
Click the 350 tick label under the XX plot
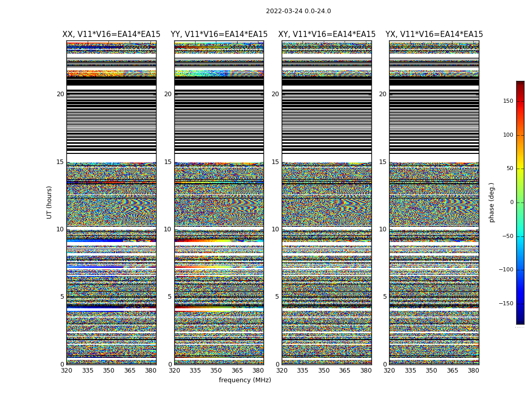(x=108, y=371)
